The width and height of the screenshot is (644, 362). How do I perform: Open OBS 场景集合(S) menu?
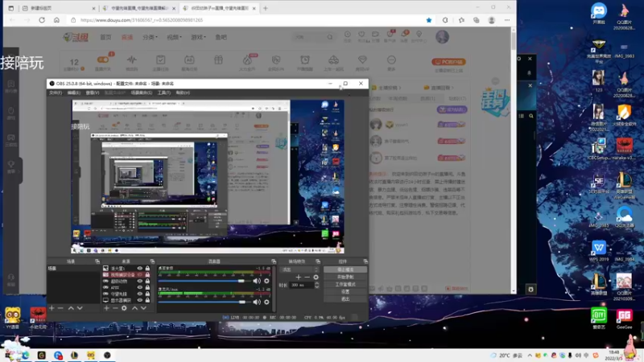tap(142, 93)
